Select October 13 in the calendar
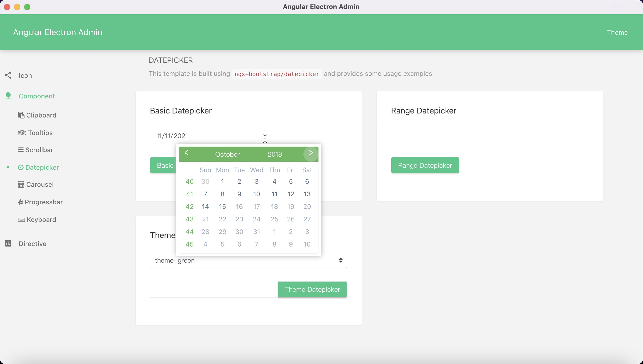Image resolution: width=643 pixels, height=364 pixels. click(x=307, y=194)
